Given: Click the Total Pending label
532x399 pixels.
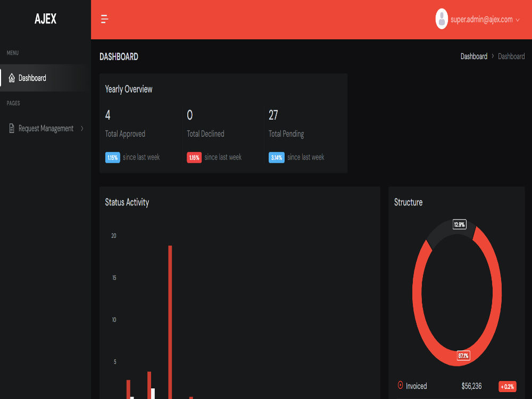Looking at the screenshot, I should [286, 134].
